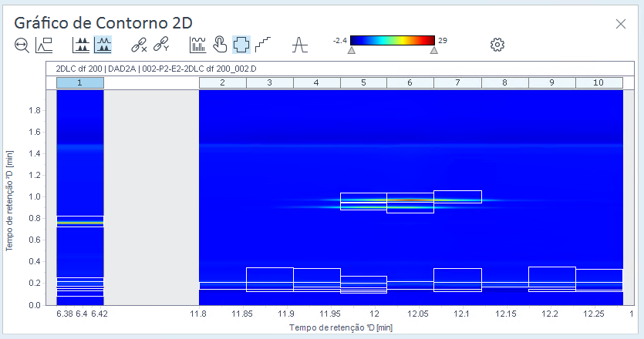Select cut number 10 header
Screen dimensions: 644x339
(599, 82)
